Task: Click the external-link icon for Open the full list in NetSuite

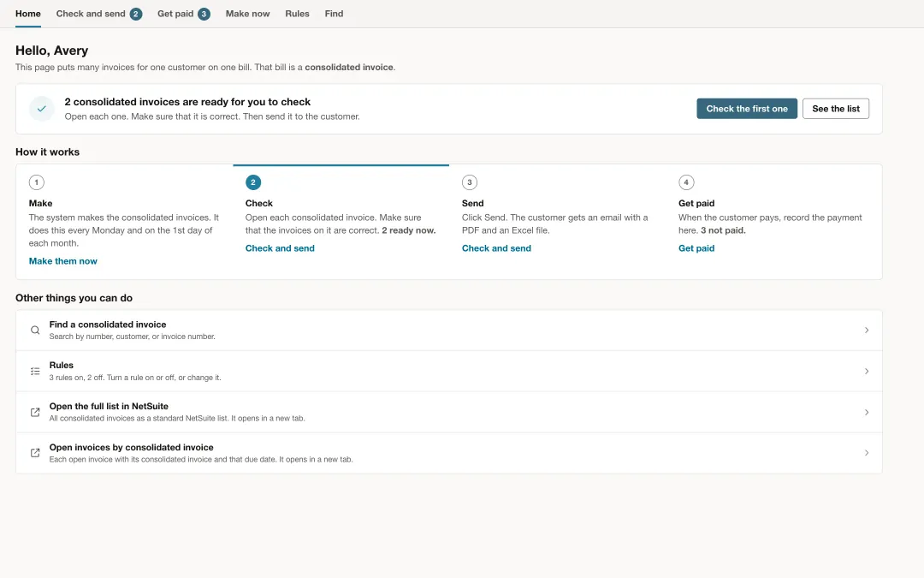Action: 35,412
